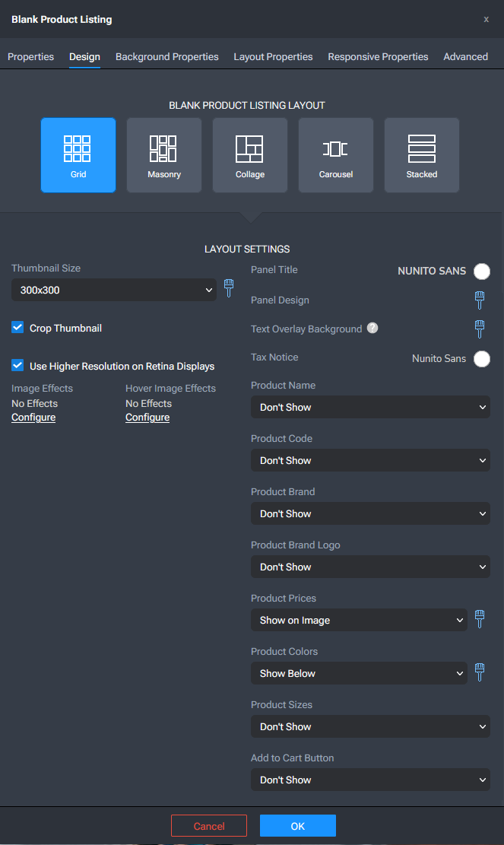Go to the Advanced tab
Viewport: 504px width, 845px height.
point(466,56)
